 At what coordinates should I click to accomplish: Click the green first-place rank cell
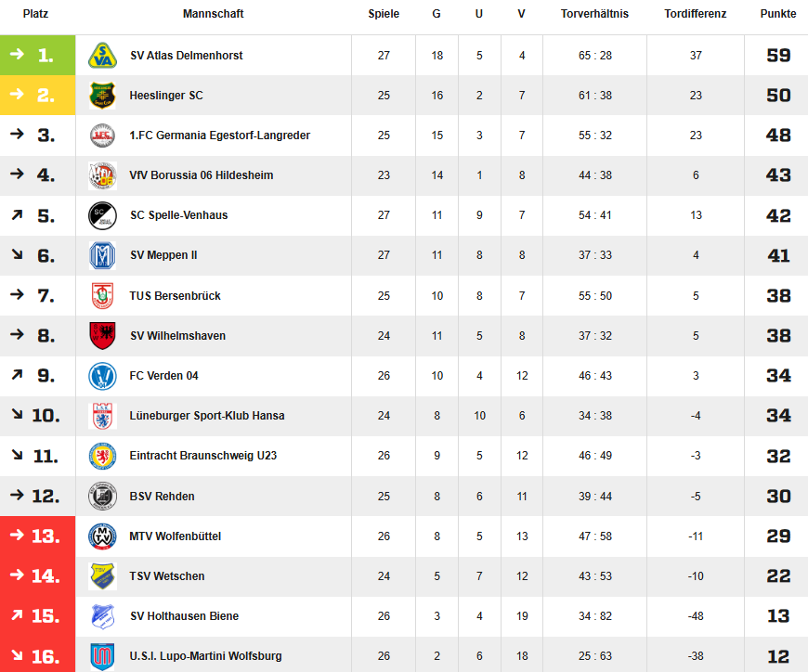[x=38, y=56]
